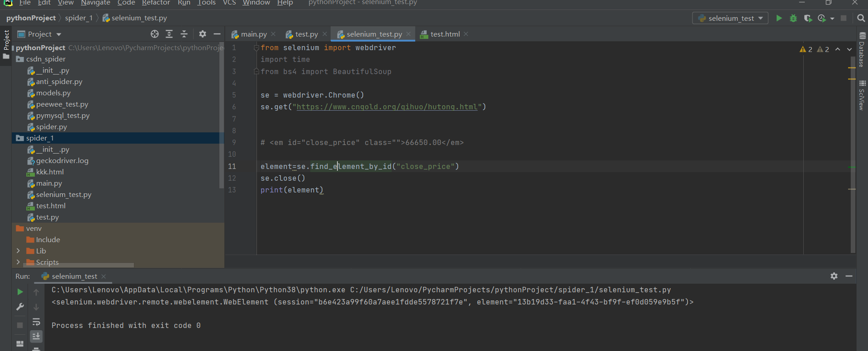This screenshot has height=351, width=868.
Task: Close the selenium_test Run tab
Action: click(x=104, y=276)
